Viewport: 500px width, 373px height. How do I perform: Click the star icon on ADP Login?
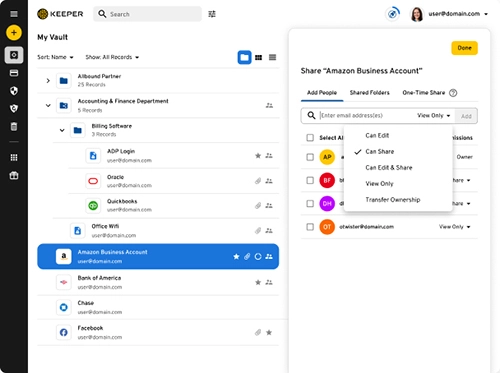coord(258,156)
